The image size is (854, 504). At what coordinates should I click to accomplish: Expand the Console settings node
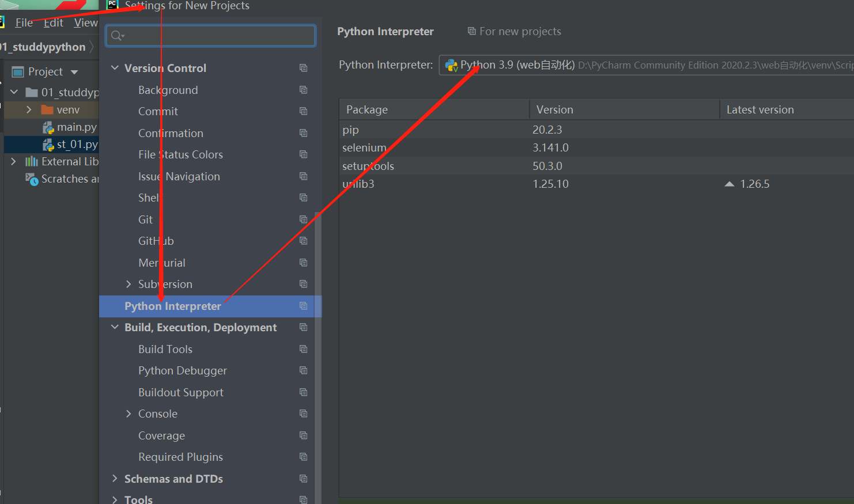coord(129,414)
